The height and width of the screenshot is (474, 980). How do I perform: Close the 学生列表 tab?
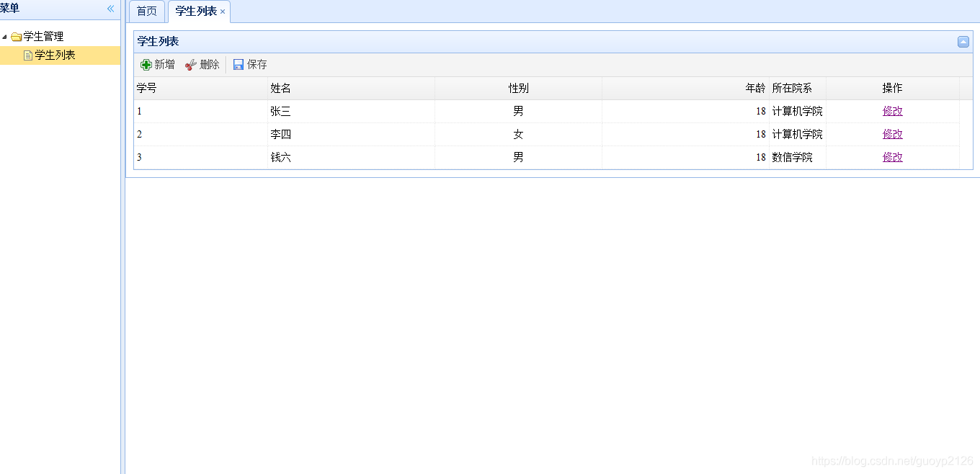[x=223, y=12]
